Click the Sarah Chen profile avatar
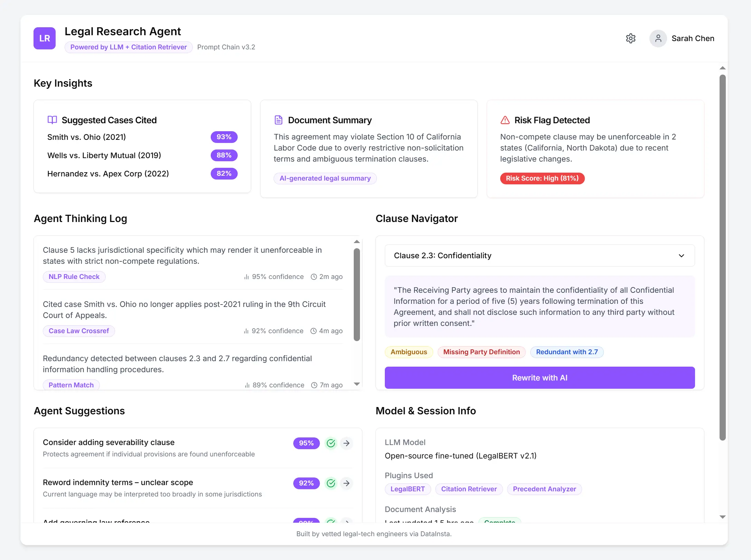The height and width of the screenshot is (560, 751). click(x=658, y=38)
